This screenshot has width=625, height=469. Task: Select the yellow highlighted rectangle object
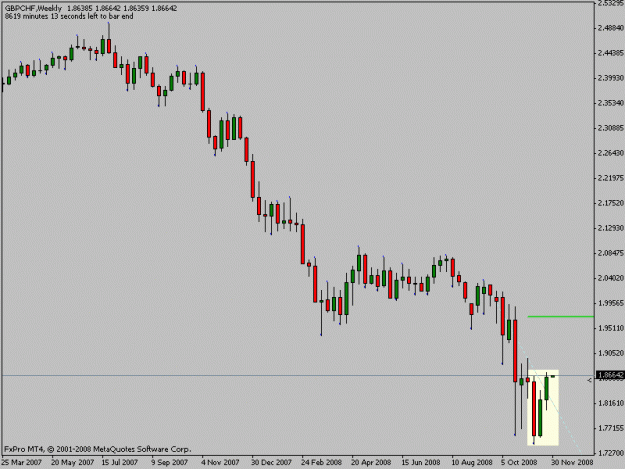coord(543,408)
